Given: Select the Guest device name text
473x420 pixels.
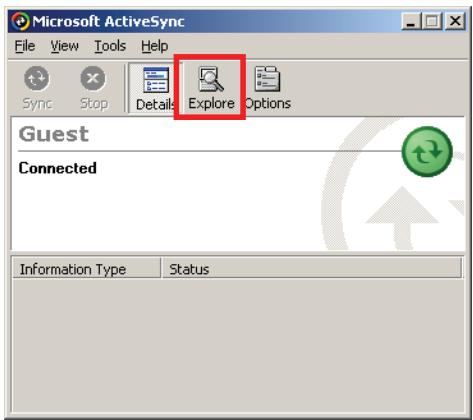Looking at the screenshot, I should coord(54,134).
